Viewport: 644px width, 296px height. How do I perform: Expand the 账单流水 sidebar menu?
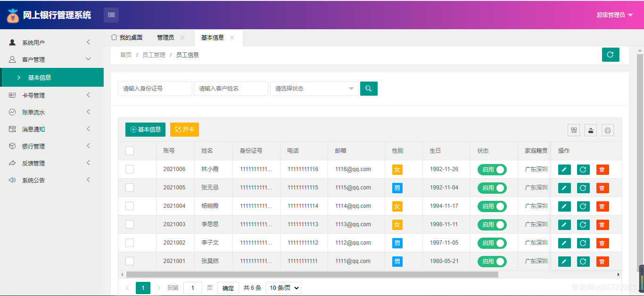(52, 112)
